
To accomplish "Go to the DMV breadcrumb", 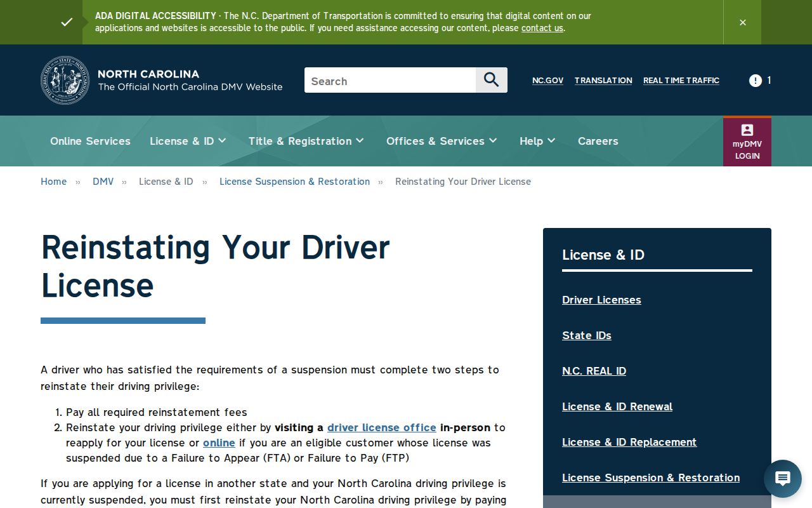I will click(x=103, y=181).
